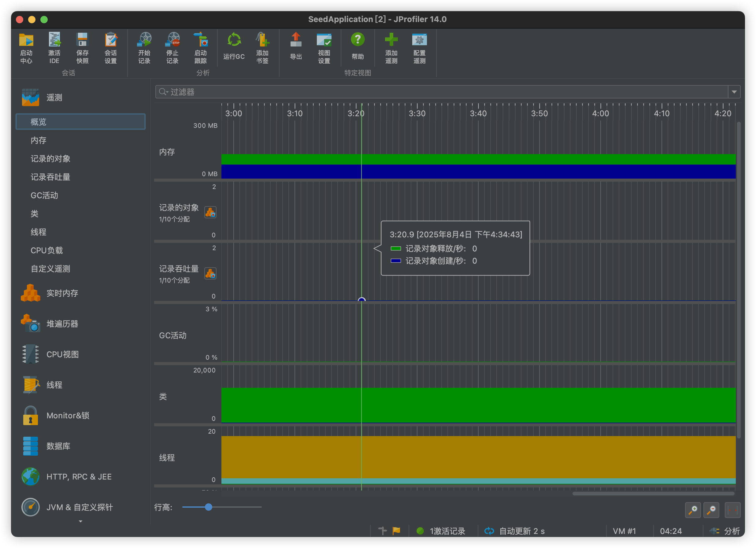Click the filter search options magnifier

pos(163,92)
